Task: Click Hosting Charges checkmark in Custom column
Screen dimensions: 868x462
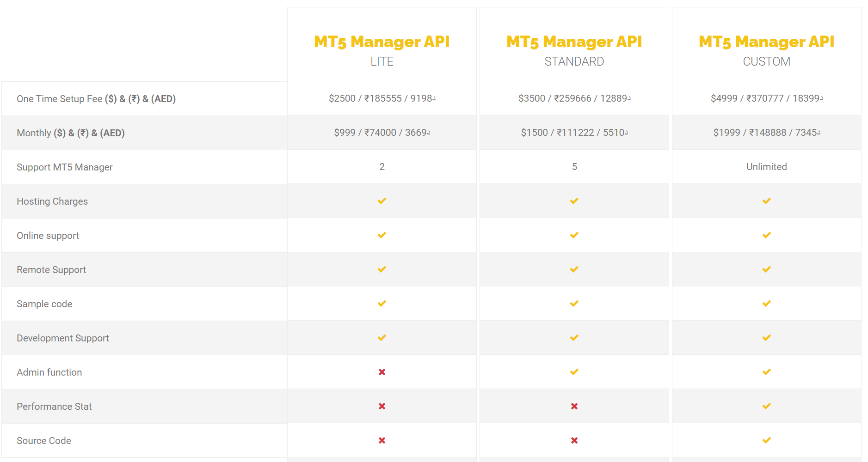Action: [x=766, y=201]
